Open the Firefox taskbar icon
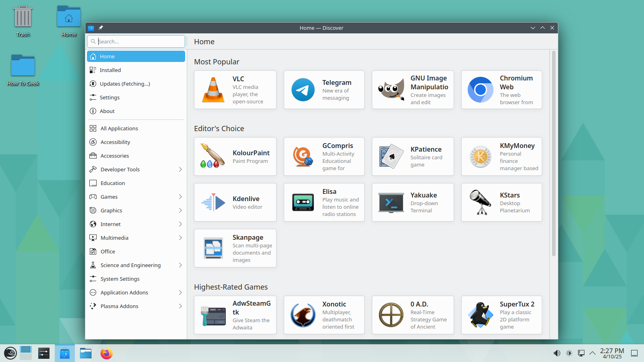Image resolution: width=644 pixels, height=362 pixels. [x=106, y=353]
